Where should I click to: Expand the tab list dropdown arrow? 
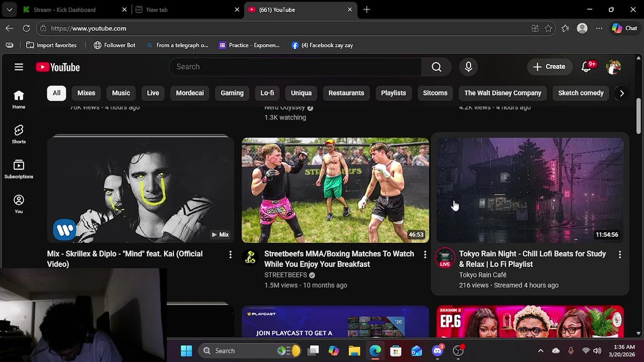click(x=10, y=10)
